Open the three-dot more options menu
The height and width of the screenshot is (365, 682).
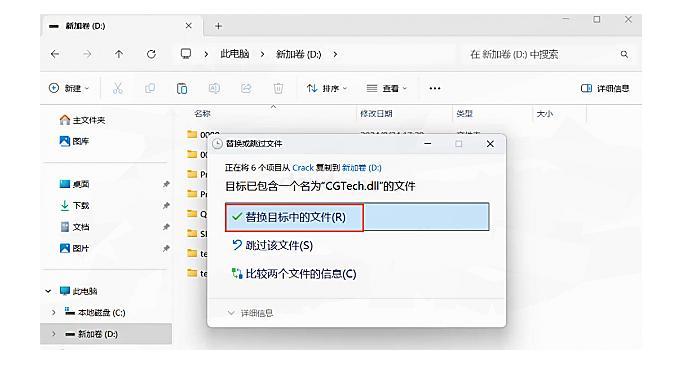pyautogui.click(x=435, y=88)
